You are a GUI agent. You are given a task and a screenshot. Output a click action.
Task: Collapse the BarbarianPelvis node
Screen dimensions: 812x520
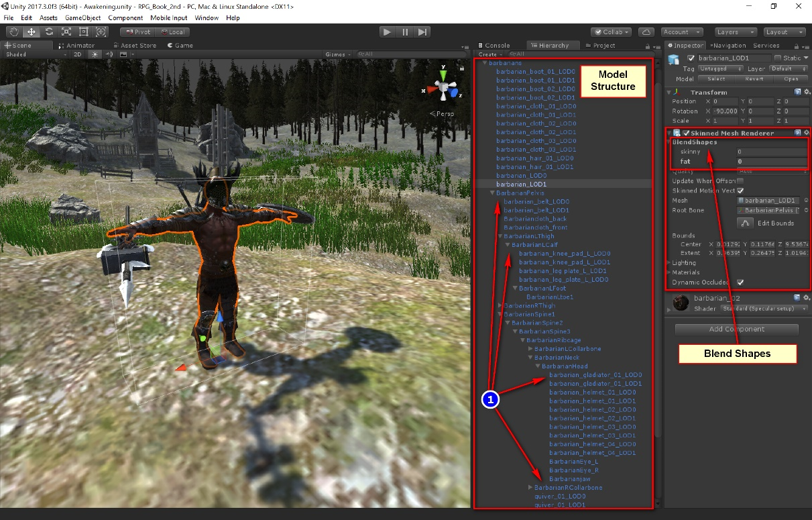coord(492,193)
